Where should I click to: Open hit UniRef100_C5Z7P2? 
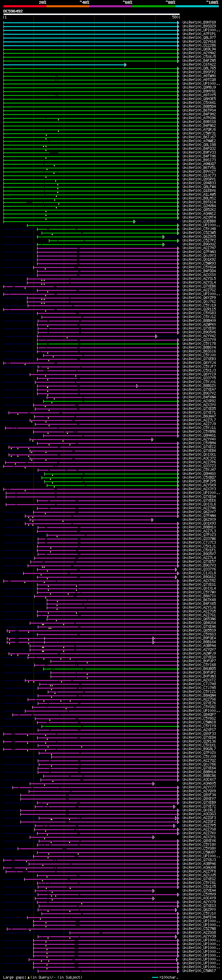pos(199,241)
